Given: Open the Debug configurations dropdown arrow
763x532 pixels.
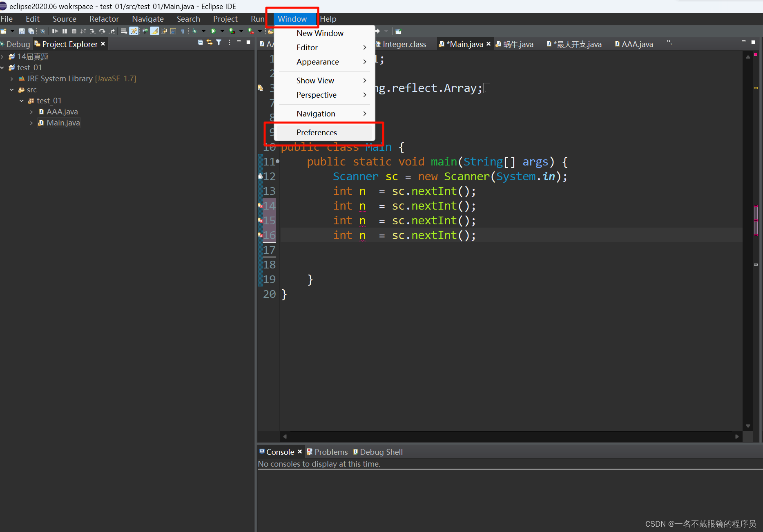Looking at the screenshot, I should coord(203,31).
